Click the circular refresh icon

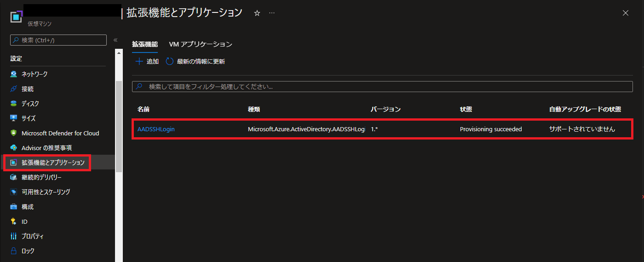coord(169,61)
